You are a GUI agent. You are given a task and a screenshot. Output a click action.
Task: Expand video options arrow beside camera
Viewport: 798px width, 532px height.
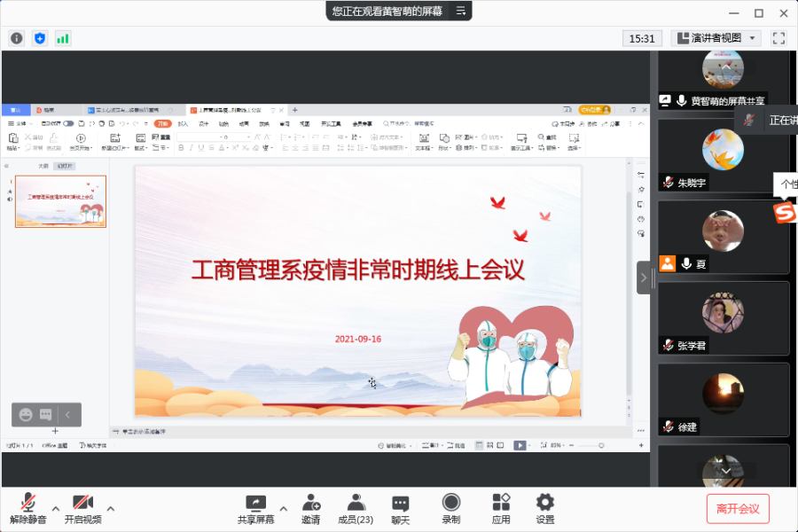pos(111,509)
